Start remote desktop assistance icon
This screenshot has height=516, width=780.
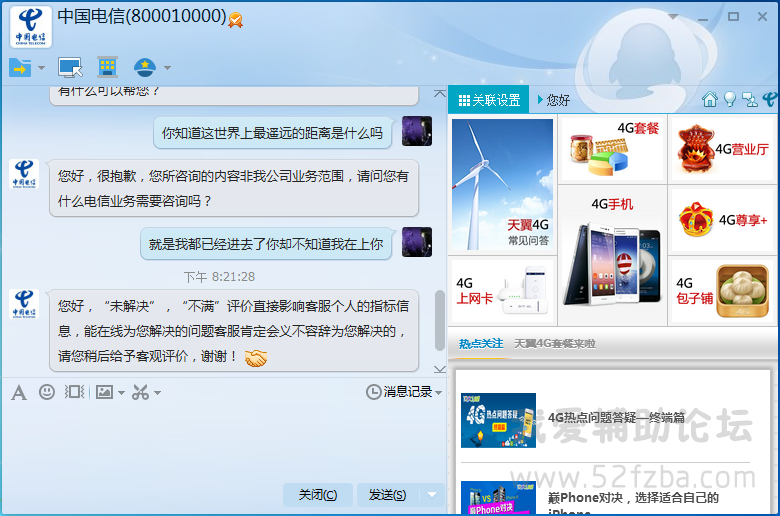point(70,68)
